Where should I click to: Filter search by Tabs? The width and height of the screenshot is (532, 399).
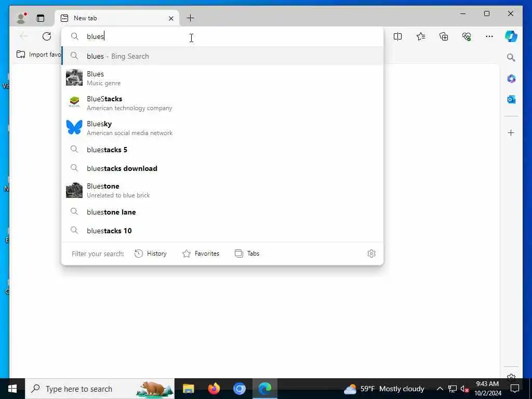coord(247,254)
